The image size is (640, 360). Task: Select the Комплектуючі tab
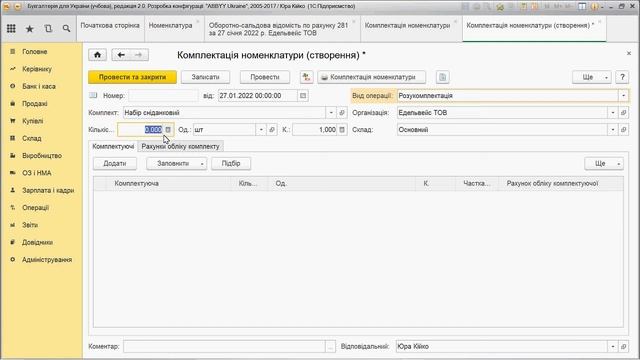[113, 146]
